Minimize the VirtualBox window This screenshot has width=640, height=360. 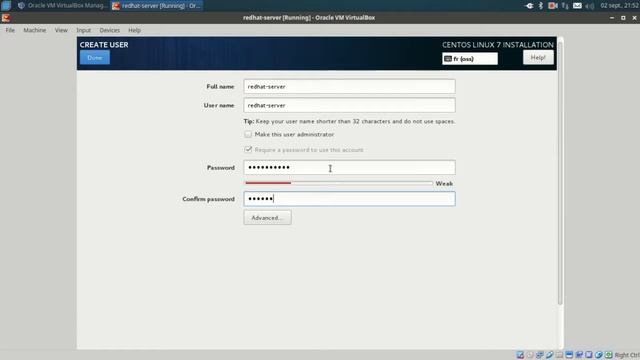[611, 18]
